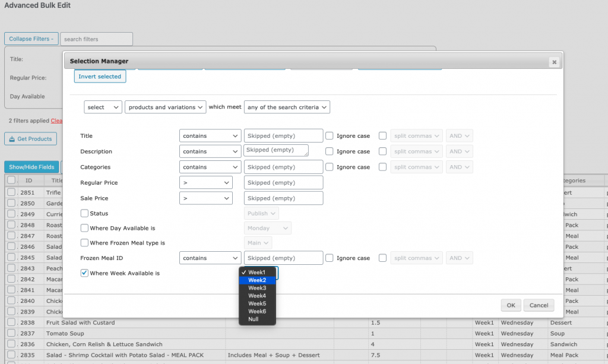
Task: Click the Week1 cell in row 2837
Action: pyautogui.click(x=484, y=333)
